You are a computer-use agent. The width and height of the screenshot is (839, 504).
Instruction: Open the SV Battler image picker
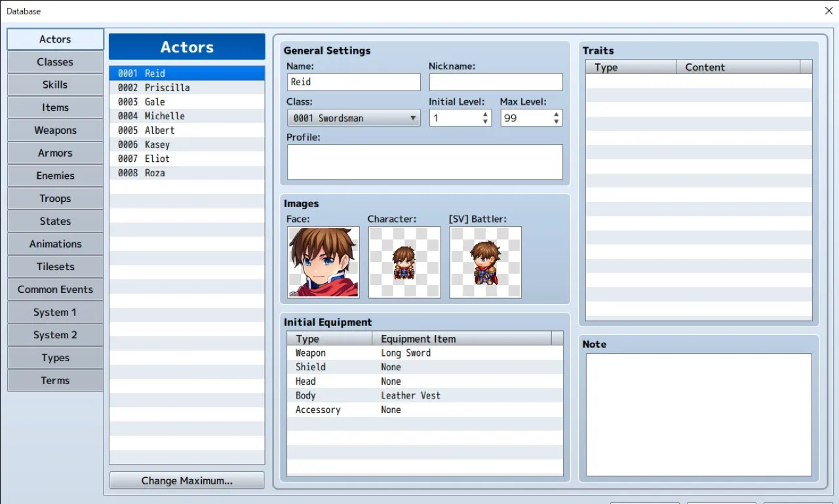(x=485, y=263)
